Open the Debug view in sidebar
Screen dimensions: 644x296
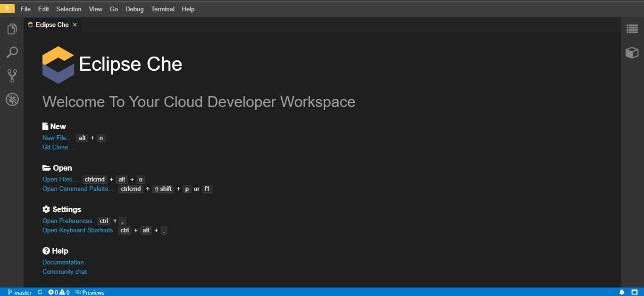[x=12, y=99]
